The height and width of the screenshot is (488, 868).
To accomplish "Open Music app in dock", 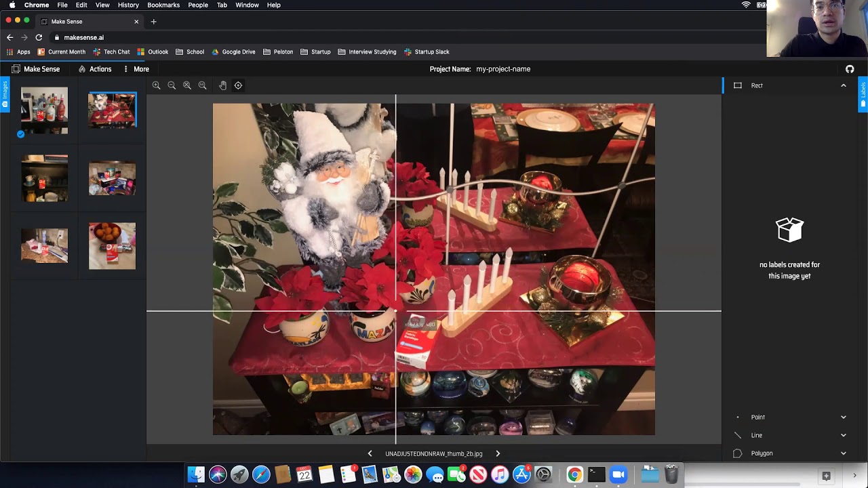I will (x=500, y=474).
